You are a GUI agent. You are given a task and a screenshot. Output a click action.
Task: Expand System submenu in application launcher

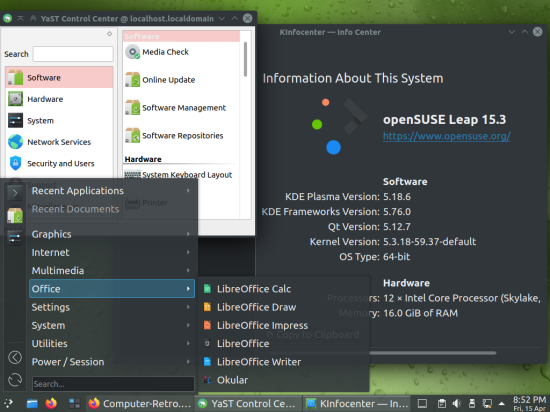(112, 325)
